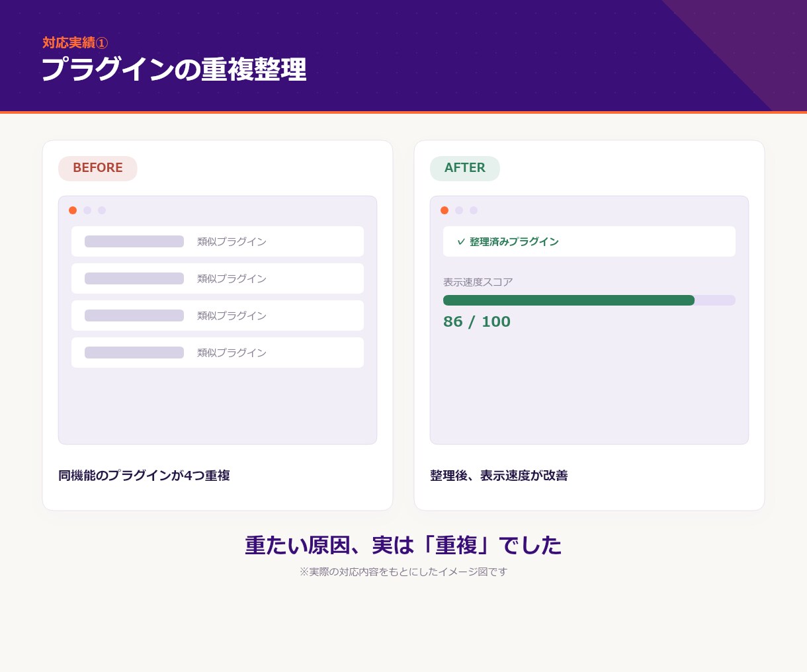
Task: Click the orange 対応実績① heading
Action: [x=75, y=43]
